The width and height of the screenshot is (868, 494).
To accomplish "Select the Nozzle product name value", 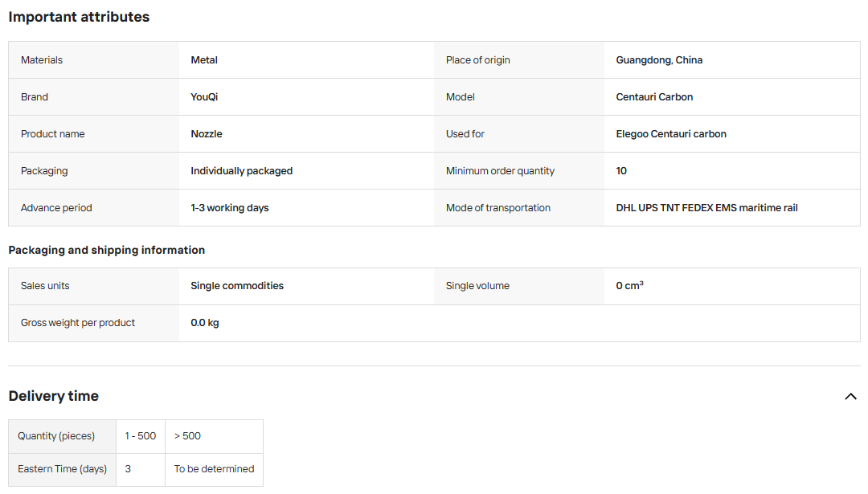I will pyautogui.click(x=207, y=134).
